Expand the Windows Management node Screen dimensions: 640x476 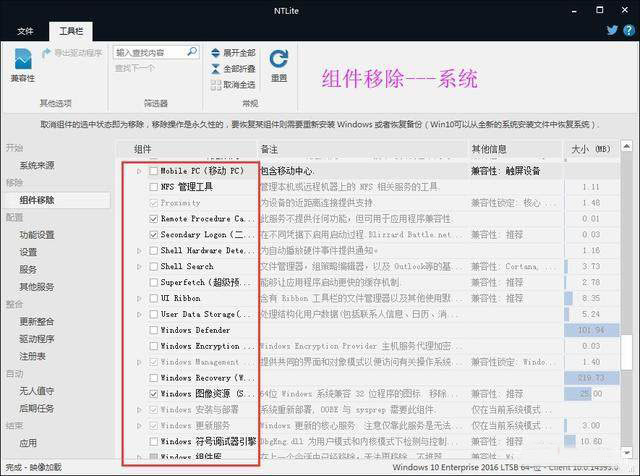139,362
